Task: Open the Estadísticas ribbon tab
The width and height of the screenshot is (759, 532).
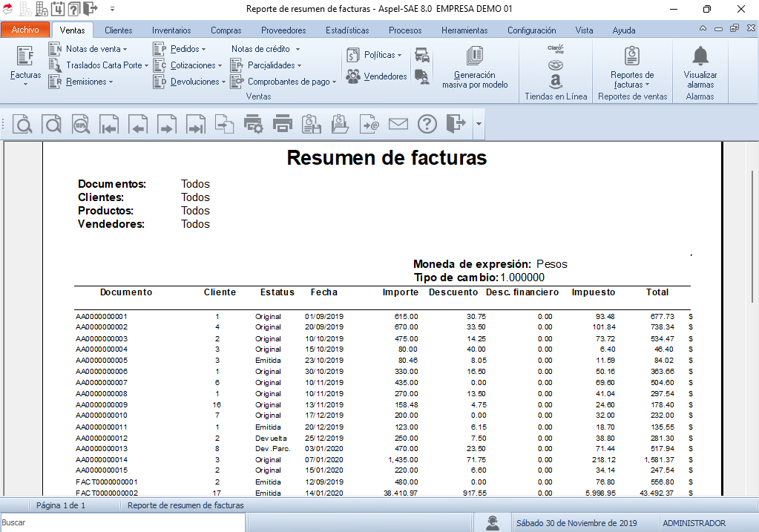Action: click(x=347, y=30)
